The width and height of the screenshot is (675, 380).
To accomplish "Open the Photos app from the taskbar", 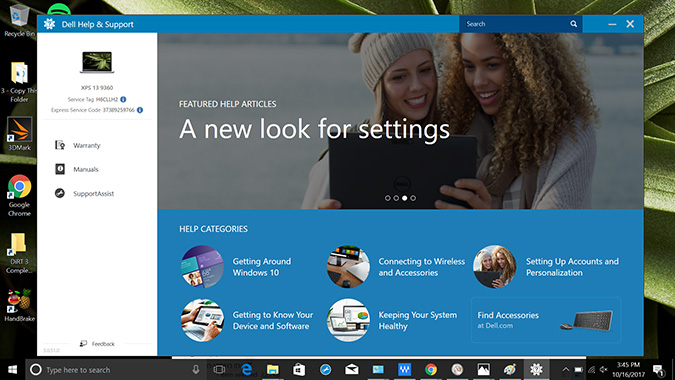I will click(483, 370).
